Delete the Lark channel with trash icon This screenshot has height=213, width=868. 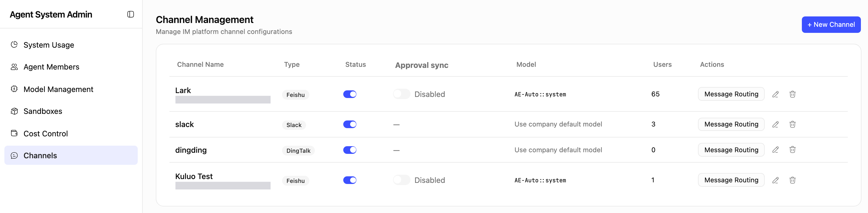[x=793, y=94]
